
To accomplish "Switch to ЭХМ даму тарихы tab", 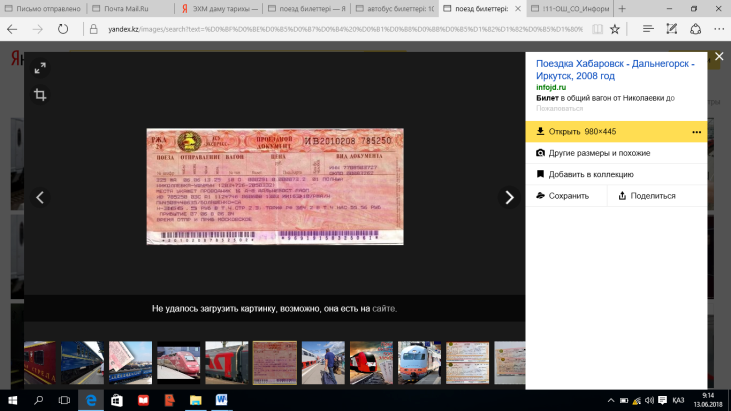I will coord(219,8).
